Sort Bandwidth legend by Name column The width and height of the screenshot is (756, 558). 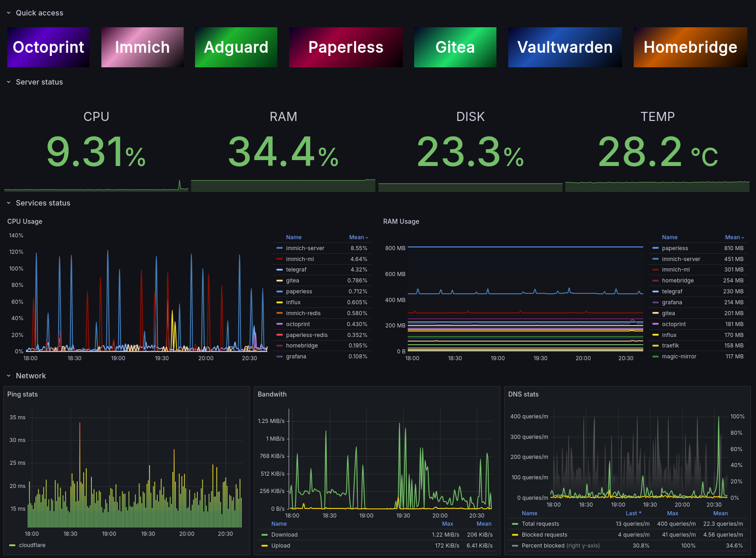tap(279, 524)
